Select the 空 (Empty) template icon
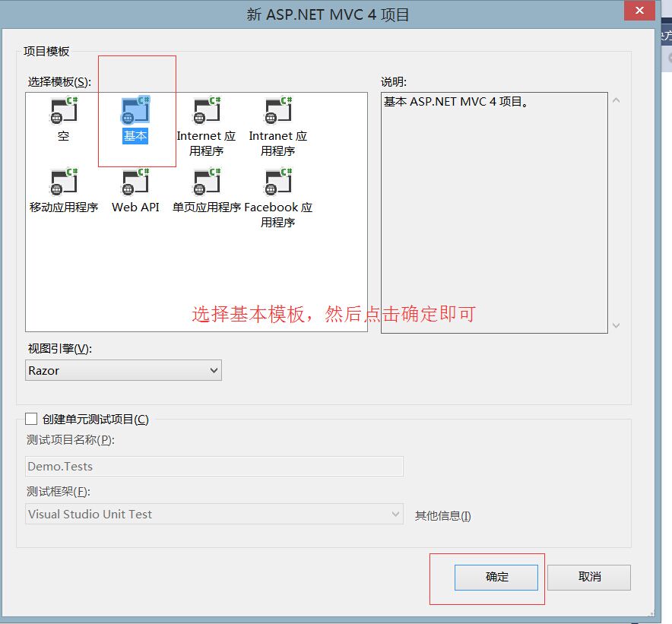672x624 pixels. click(64, 110)
